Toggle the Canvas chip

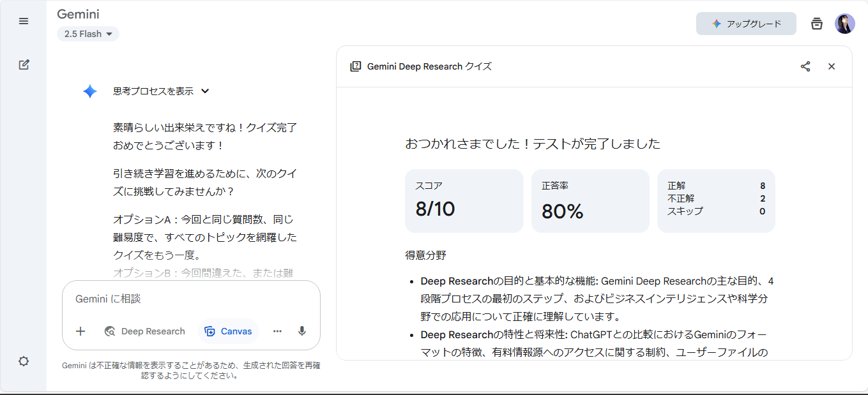click(228, 331)
